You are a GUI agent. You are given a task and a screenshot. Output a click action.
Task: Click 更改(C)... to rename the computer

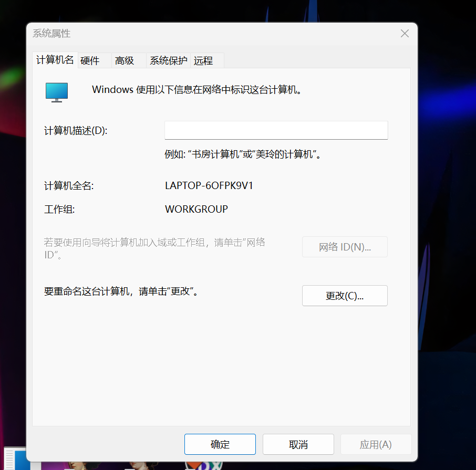click(345, 296)
